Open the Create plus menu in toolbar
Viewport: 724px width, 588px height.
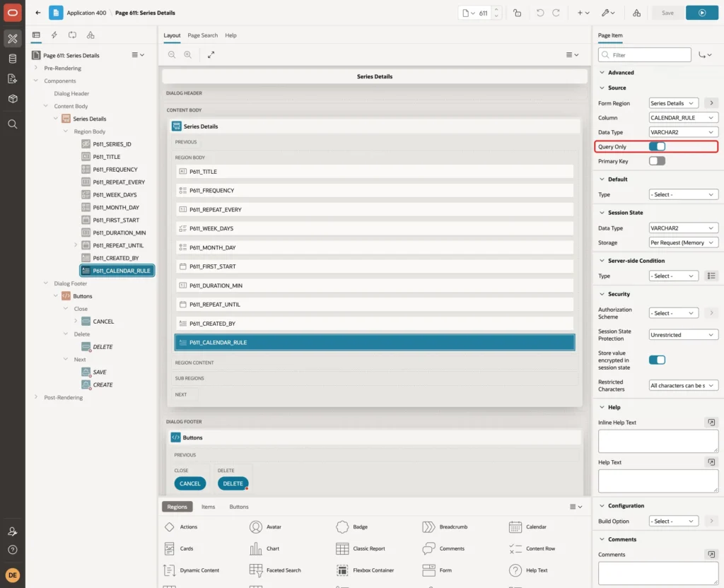(583, 13)
